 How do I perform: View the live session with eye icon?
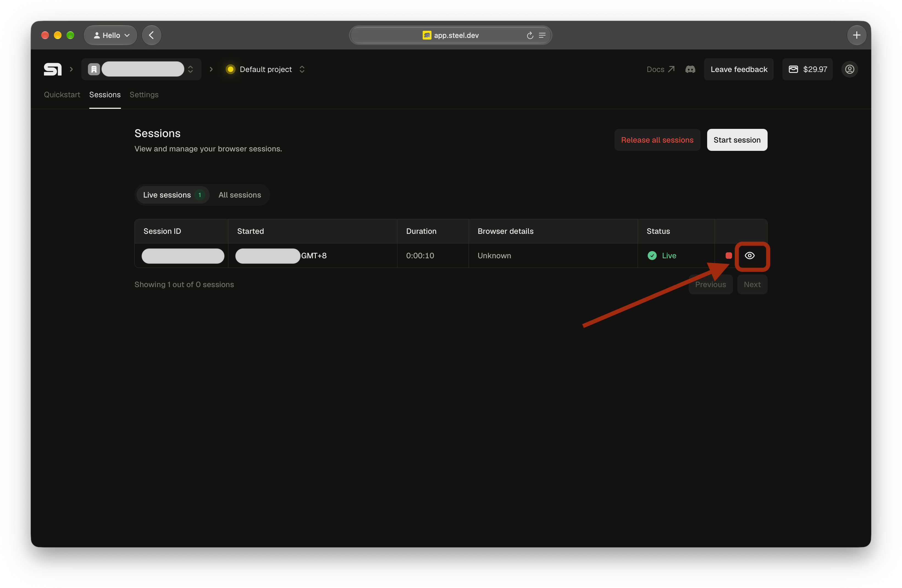click(x=750, y=256)
